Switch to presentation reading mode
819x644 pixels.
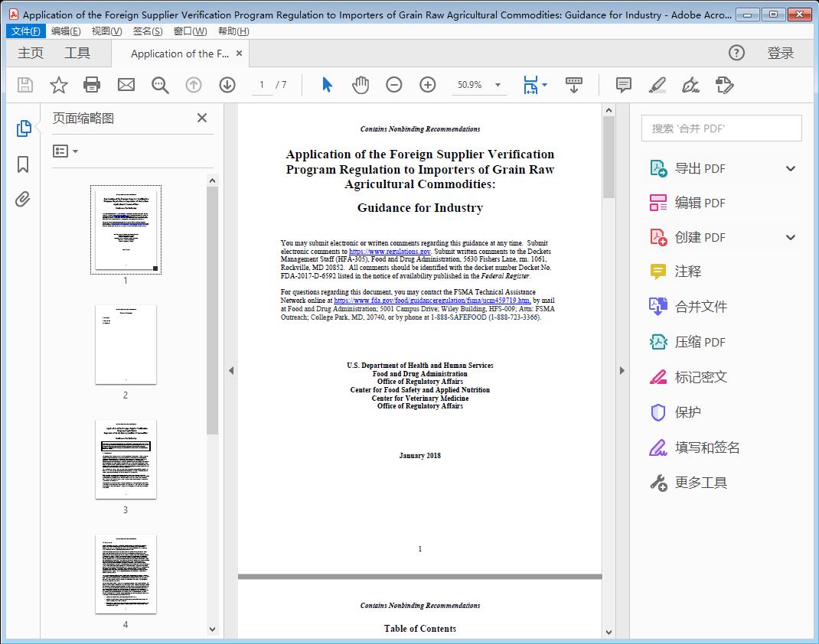[574, 85]
